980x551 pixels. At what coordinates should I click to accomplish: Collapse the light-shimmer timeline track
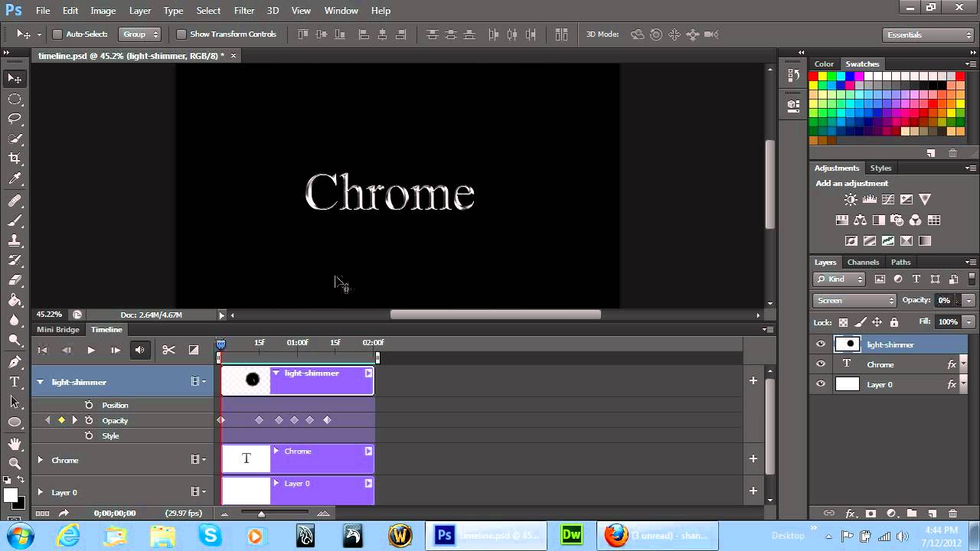(x=40, y=382)
